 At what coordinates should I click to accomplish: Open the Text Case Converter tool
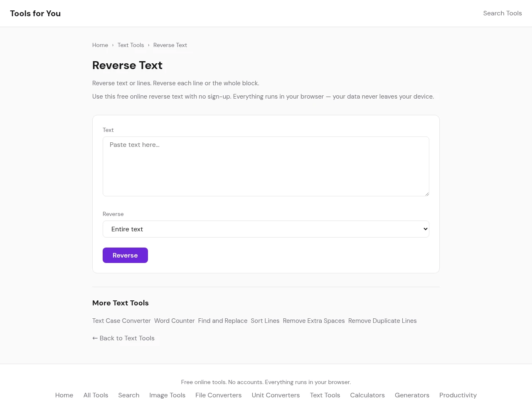click(121, 321)
